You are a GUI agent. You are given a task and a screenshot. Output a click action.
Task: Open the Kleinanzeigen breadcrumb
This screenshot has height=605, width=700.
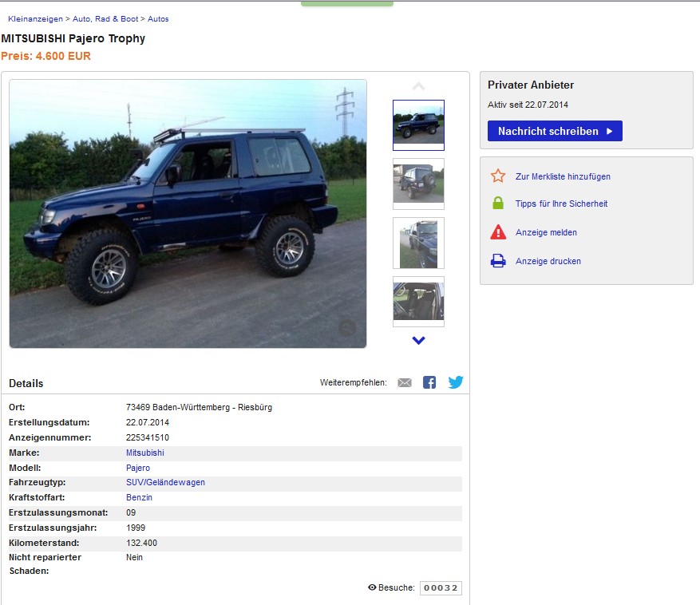(x=35, y=18)
